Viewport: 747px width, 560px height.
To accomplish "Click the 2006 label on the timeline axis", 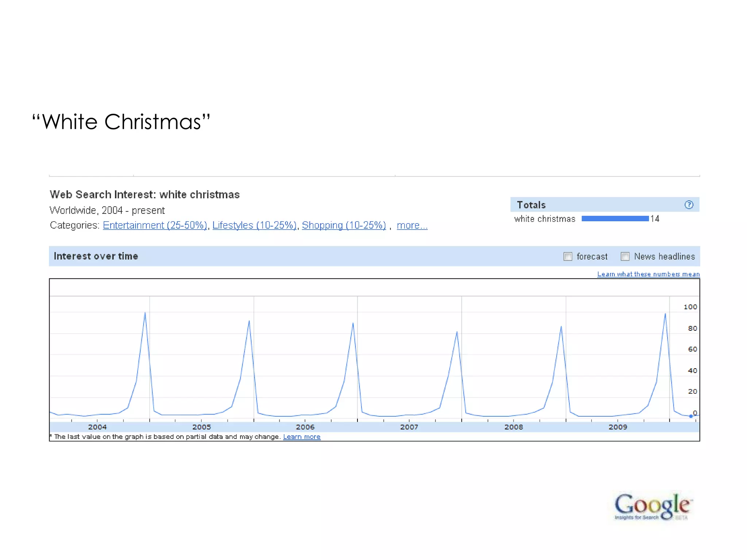I will pyautogui.click(x=305, y=427).
